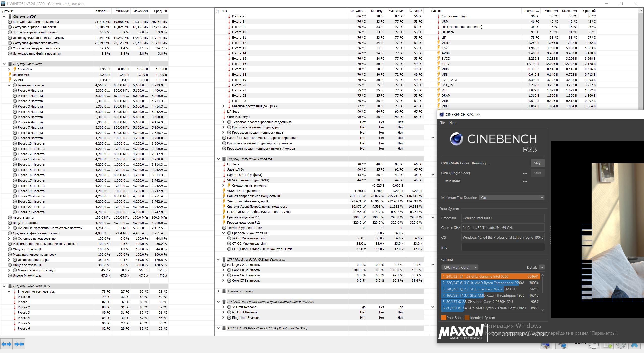
Task: Select the Threadripper 2990WX ranking entry
Action: [x=483, y=283]
